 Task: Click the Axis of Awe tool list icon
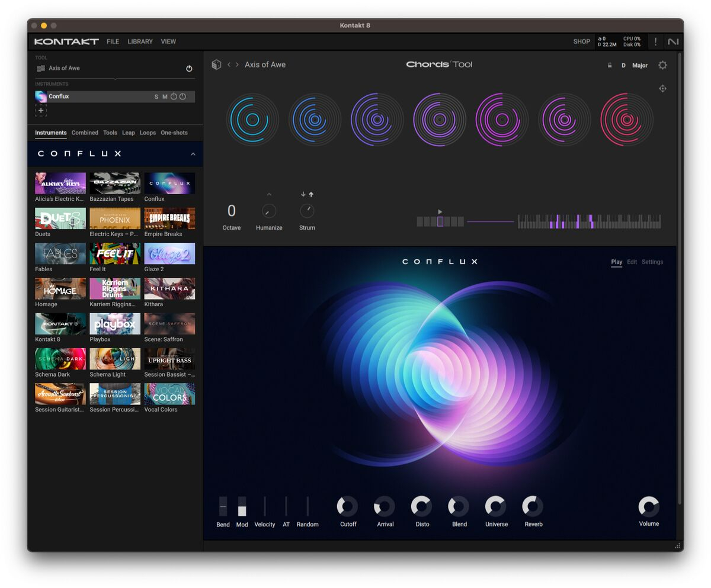point(41,69)
